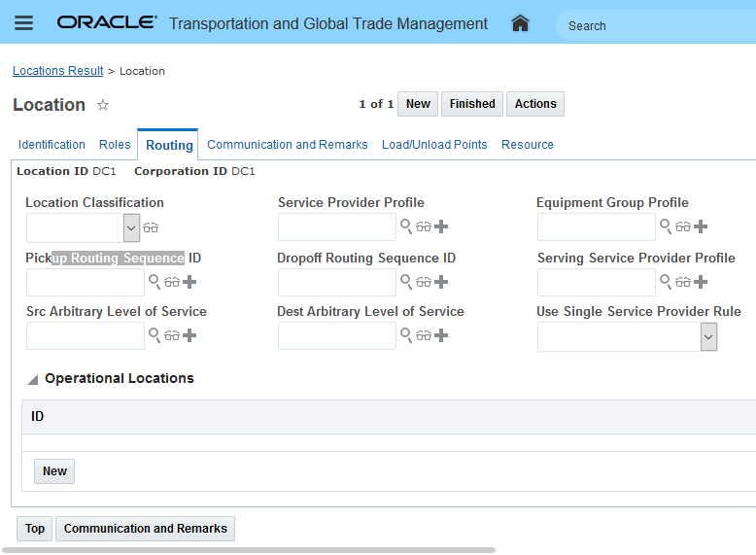Screen dimensions: 756x555
Task: Open the Location Classification dropdown
Action: 132,228
